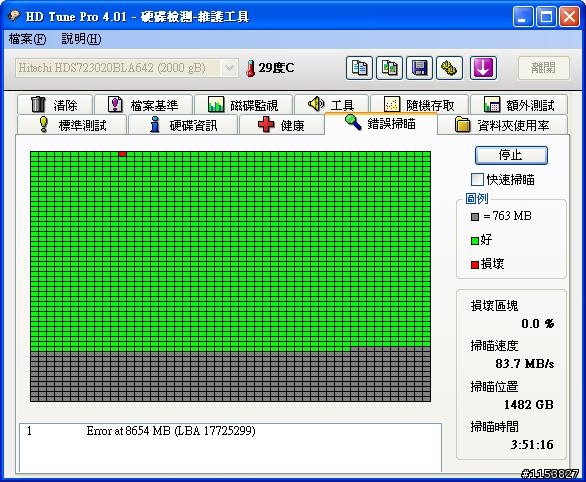The height and width of the screenshot is (482, 586).
Task: Open the 檔案(F) menu
Action: (27, 39)
